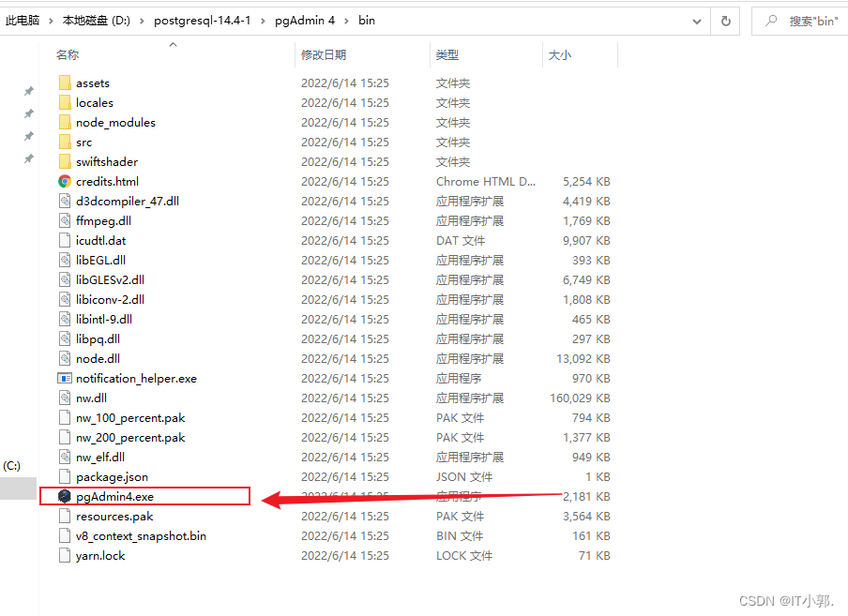848x616 pixels.
Task: Click the JSON 文件 type of package.json
Action: [x=464, y=477]
